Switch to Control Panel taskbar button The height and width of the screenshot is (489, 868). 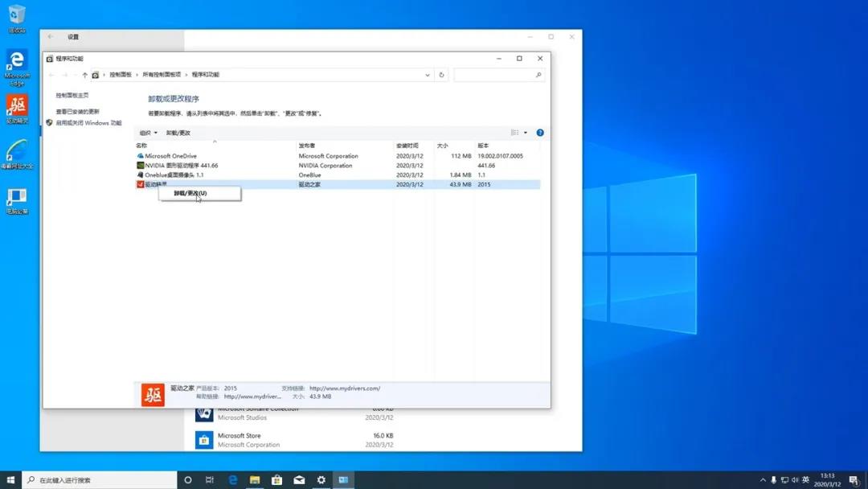[343, 480]
